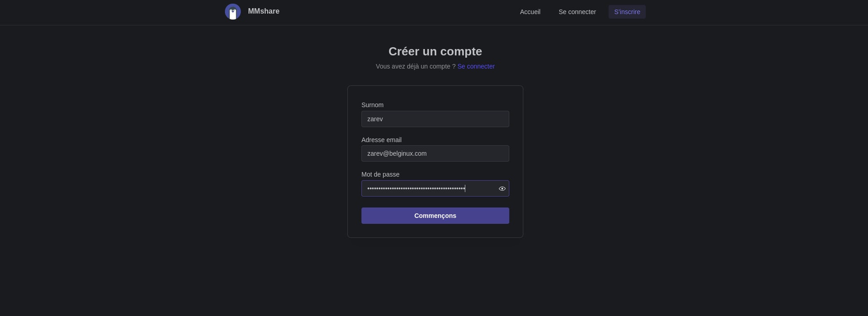Select S'inscrire in the top navigation
Screen dimensions: 868x316
[x=627, y=12]
